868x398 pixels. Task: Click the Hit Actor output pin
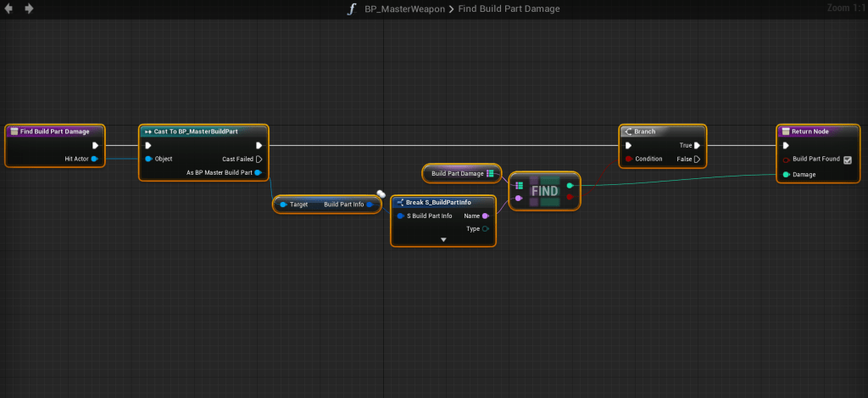coord(94,159)
